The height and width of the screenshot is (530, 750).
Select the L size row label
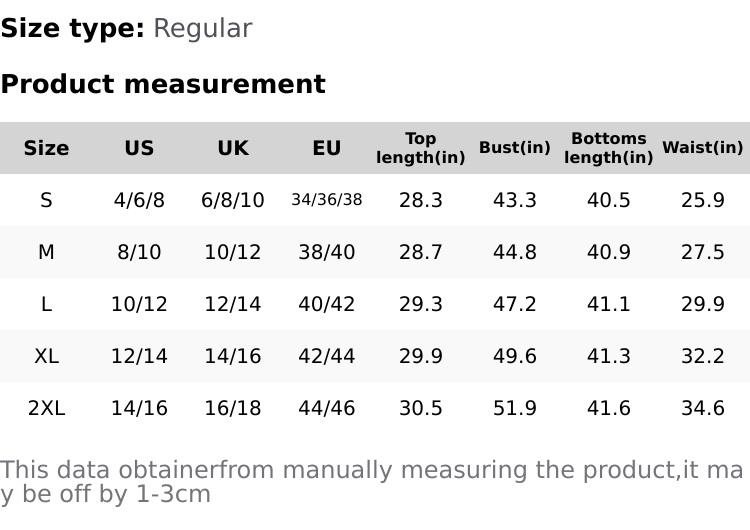[x=46, y=304]
